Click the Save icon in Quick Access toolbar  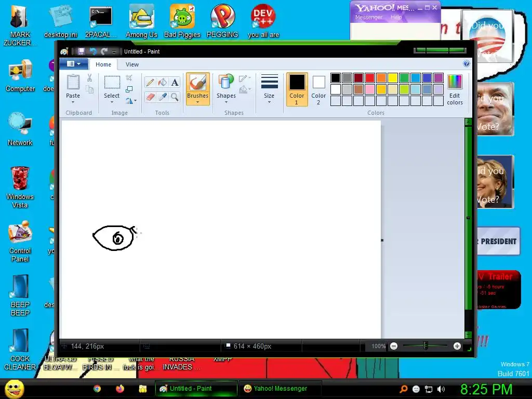pyautogui.click(x=81, y=51)
